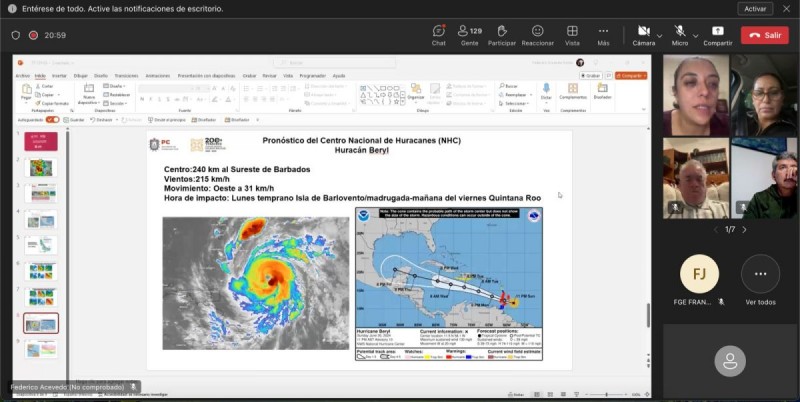The image size is (800, 402).
Task: Open the Sección dropdown
Action: (115, 103)
